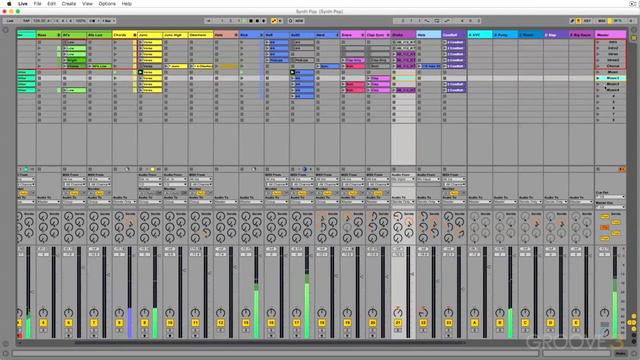The image size is (640, 360).
Task: Enable KEY map mode switch
Action: coord(587,21)
